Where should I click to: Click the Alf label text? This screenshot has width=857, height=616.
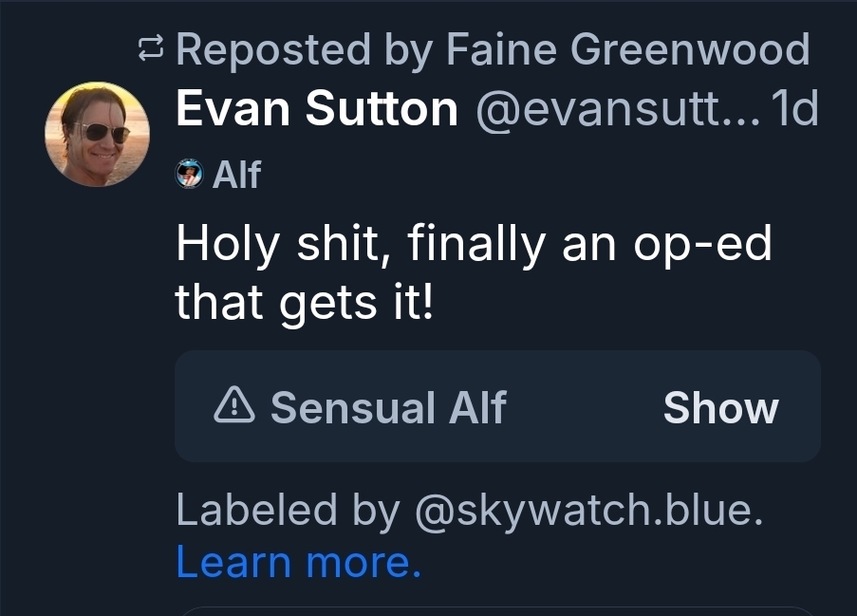pyautogui.click(x=236, y=175)
